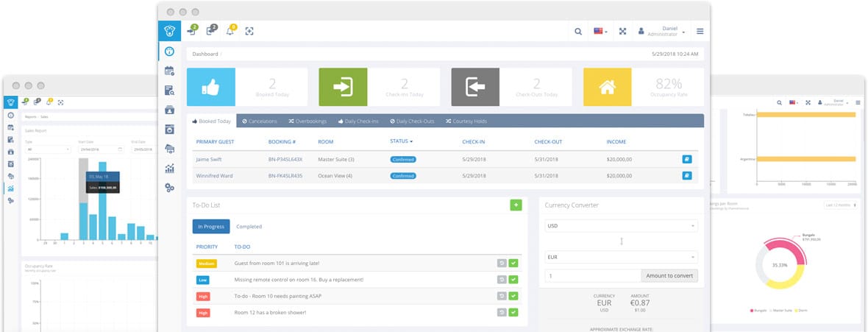Open the language flag dropdown in front window

[600, 32]
